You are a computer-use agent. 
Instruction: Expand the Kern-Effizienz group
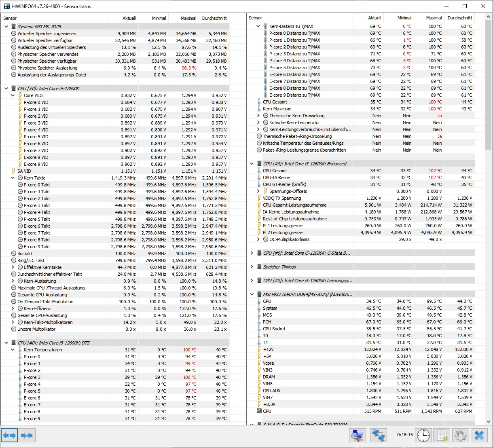pos(13,309)
